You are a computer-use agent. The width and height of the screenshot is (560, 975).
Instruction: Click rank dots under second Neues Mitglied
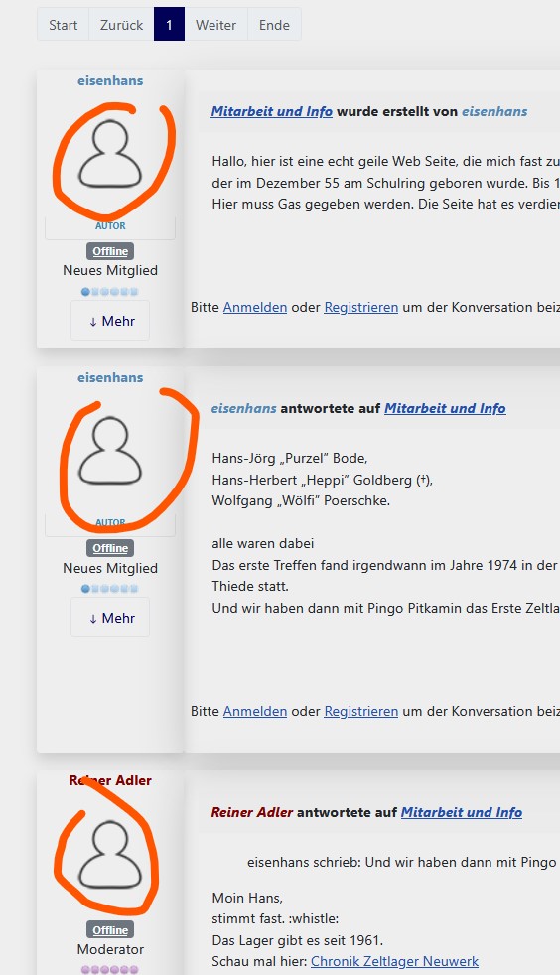109,588
